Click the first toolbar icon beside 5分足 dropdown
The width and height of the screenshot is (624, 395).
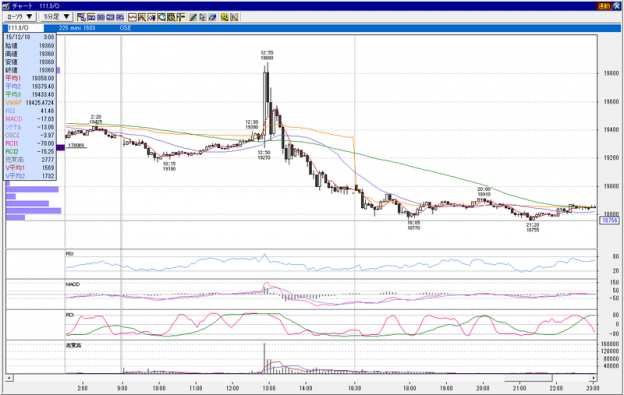point(82,17)
